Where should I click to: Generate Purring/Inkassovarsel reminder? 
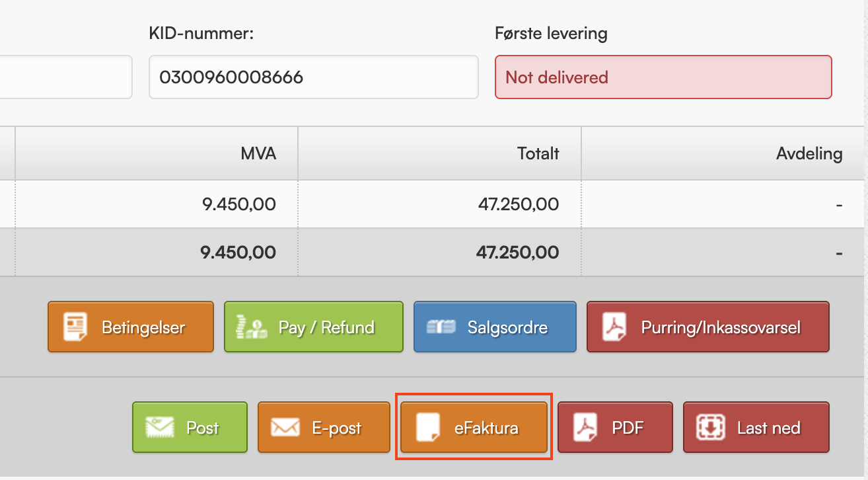[720, 327]
